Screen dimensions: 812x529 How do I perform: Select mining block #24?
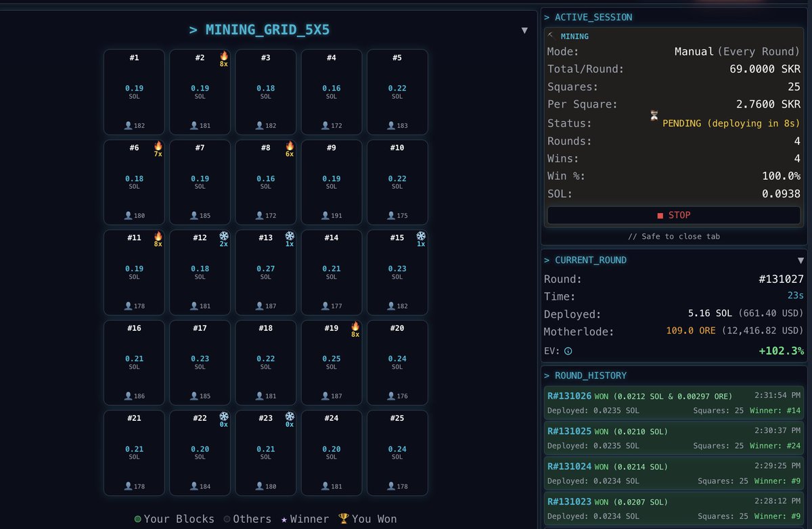click(x=331, y=453)
